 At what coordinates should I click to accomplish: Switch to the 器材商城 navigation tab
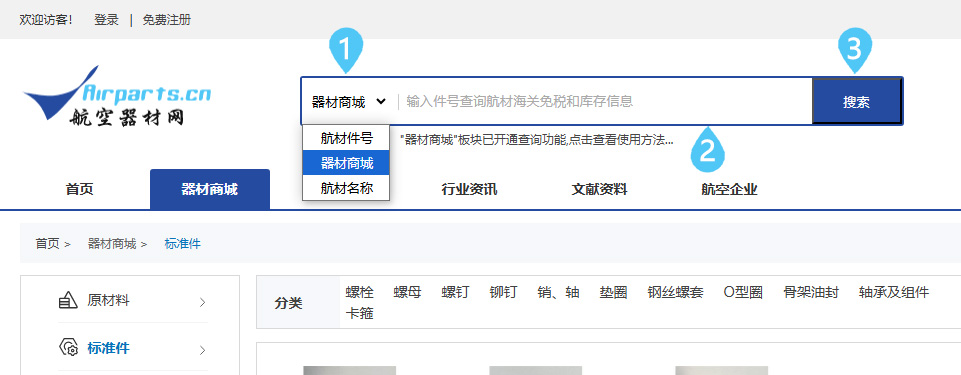(x=210, y=189)
